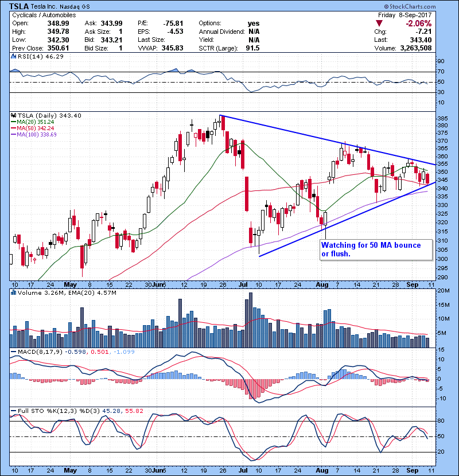Click the 385 price axis label
459x476 pixels.
442,118
